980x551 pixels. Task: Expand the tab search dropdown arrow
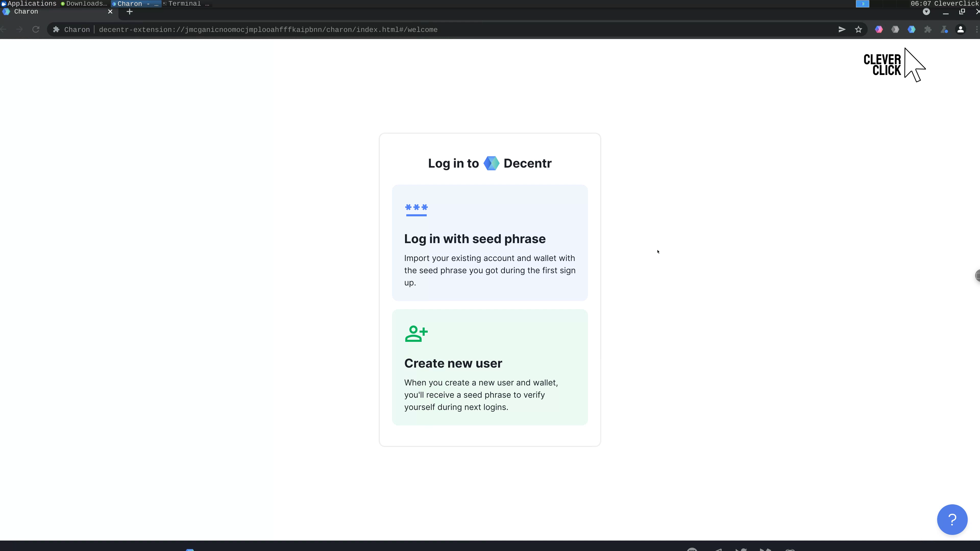click(926, 12)
